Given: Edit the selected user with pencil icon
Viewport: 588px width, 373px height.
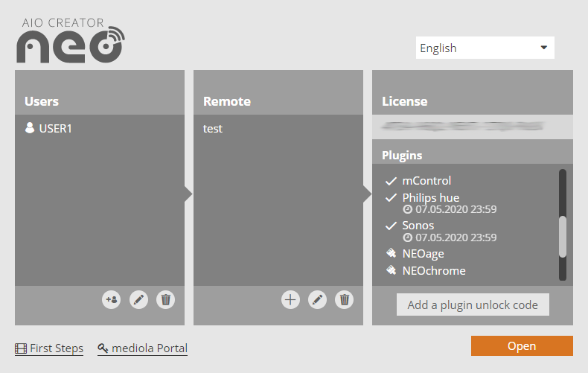Looking at the screenshot, I should pos(138,299).
